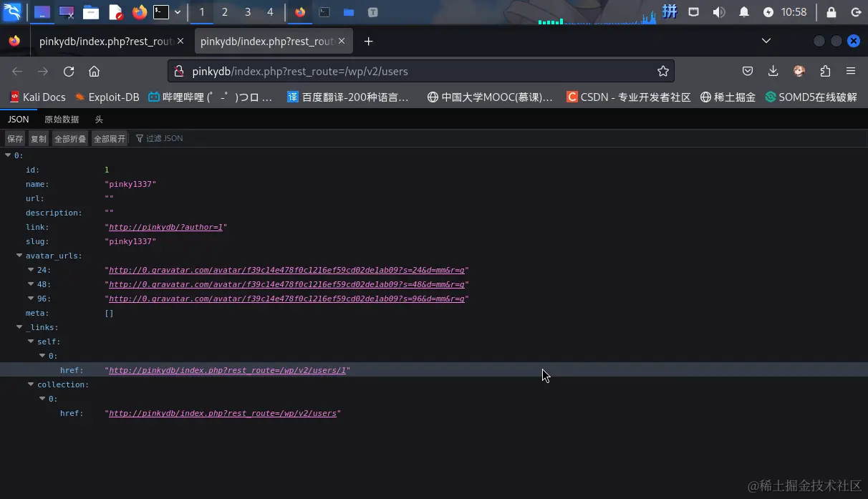Screen dimensions: 868x499
Task: Collapse the collection node
Action: pos(31,384)
